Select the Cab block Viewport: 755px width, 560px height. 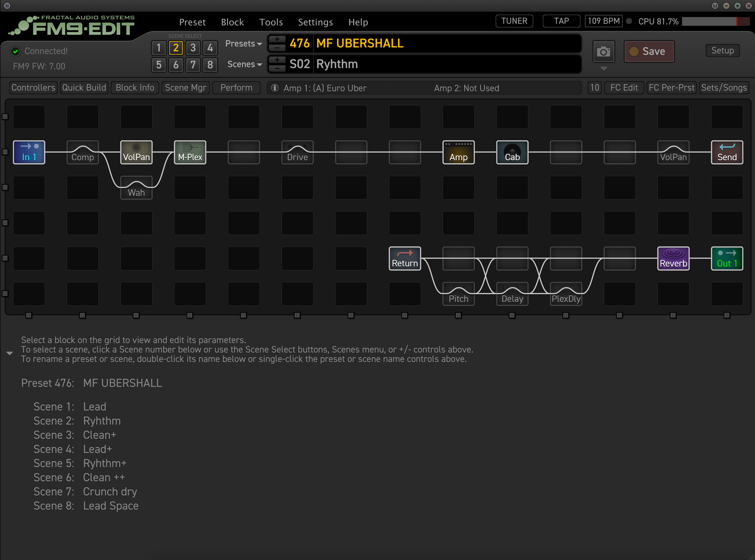tap(512, 152)
